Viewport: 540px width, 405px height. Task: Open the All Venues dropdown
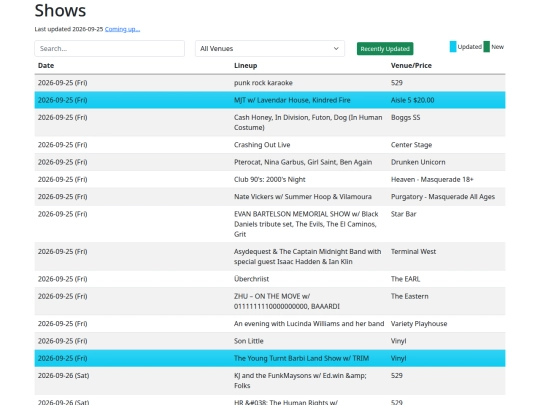pos(270,49)
